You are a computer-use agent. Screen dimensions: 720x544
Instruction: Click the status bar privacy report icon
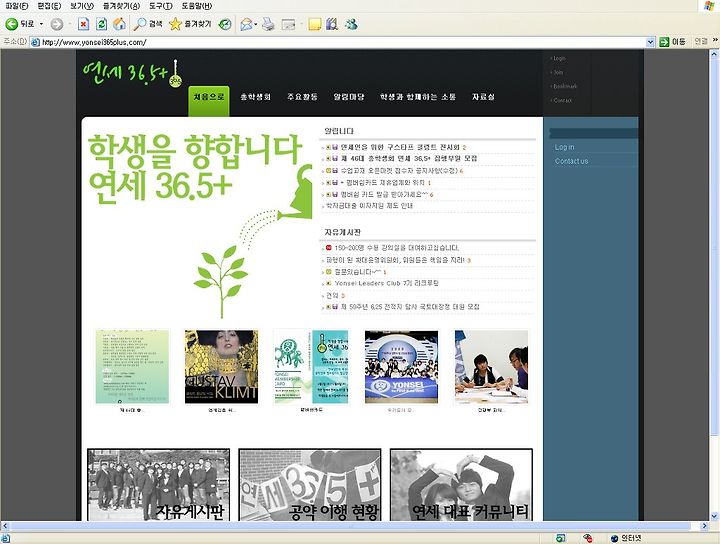pyautogui.click(x=587, y=538)
